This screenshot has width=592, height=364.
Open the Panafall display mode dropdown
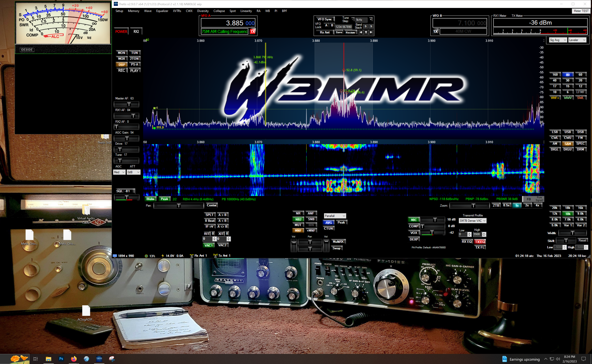pyautogui.click(x=335, y=216)
